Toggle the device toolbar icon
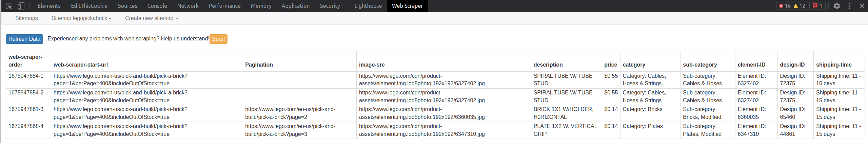 click(21, 6)
